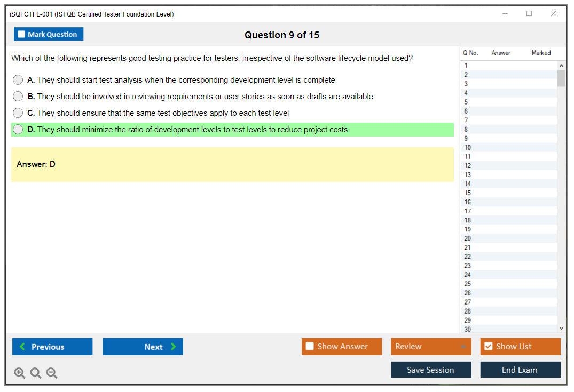
Task: Toggle the Show Answer checkbox
Action: 310,347
